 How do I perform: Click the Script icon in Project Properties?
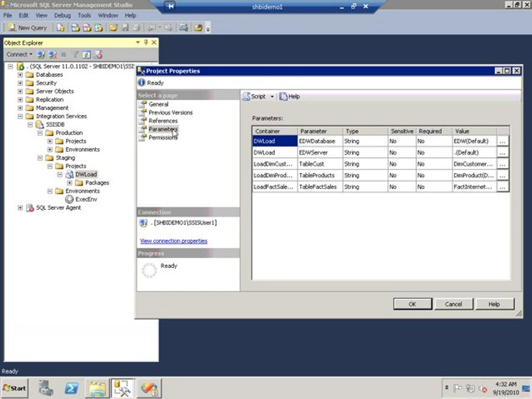coord(246,96)
